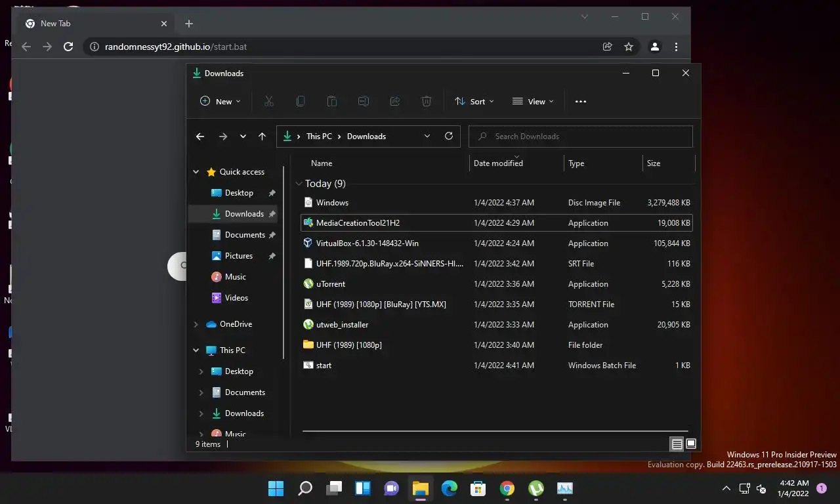Collapse the Today (9) group
840x504 pixels.
click(299, 184)
